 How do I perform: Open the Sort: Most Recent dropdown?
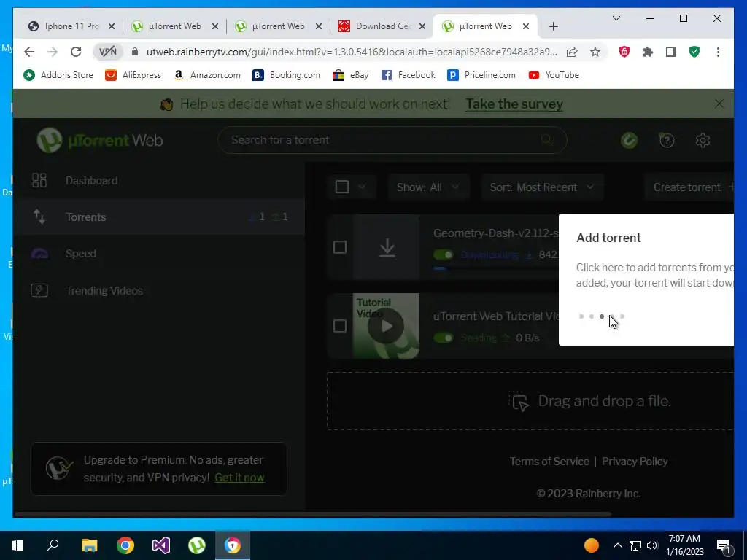pos(542,187)
